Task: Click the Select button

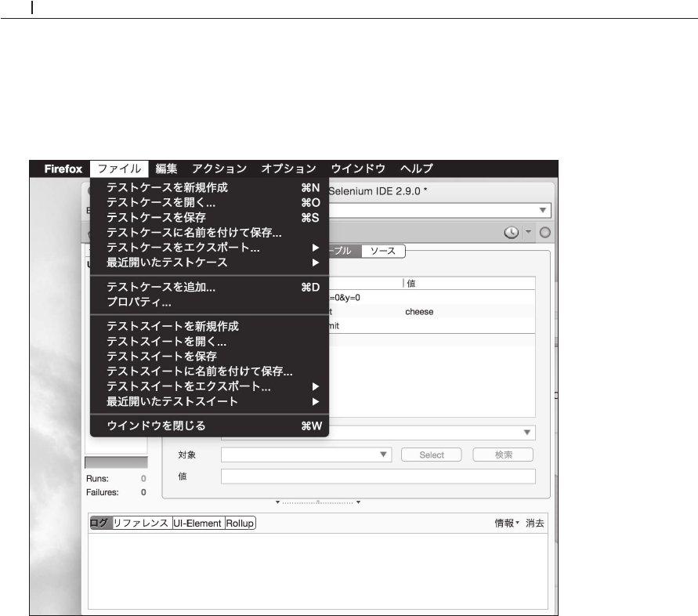Action: [x=432, y=455]
